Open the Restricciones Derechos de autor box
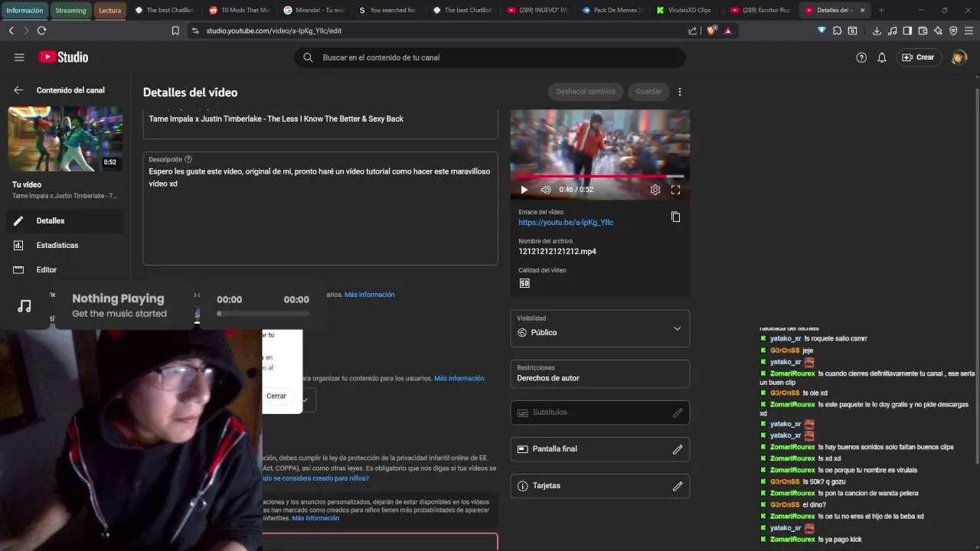Image resolution: width=980 pixels, height=551 pixels. pyautogui.click(x=600, y=373)
